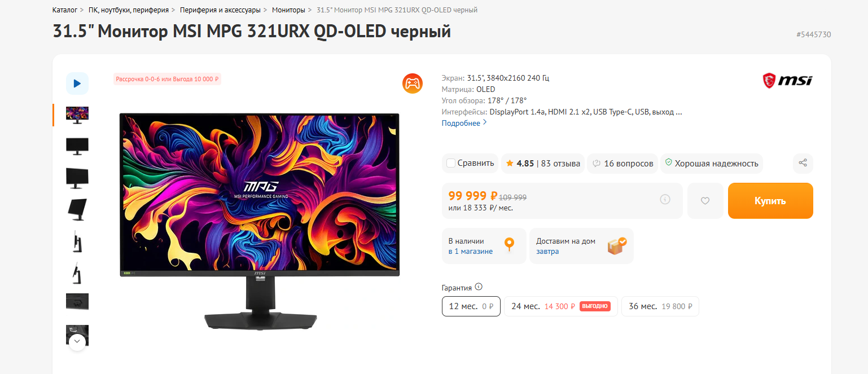Open the 83 отзыва reviews link

(x=560, y=164)
